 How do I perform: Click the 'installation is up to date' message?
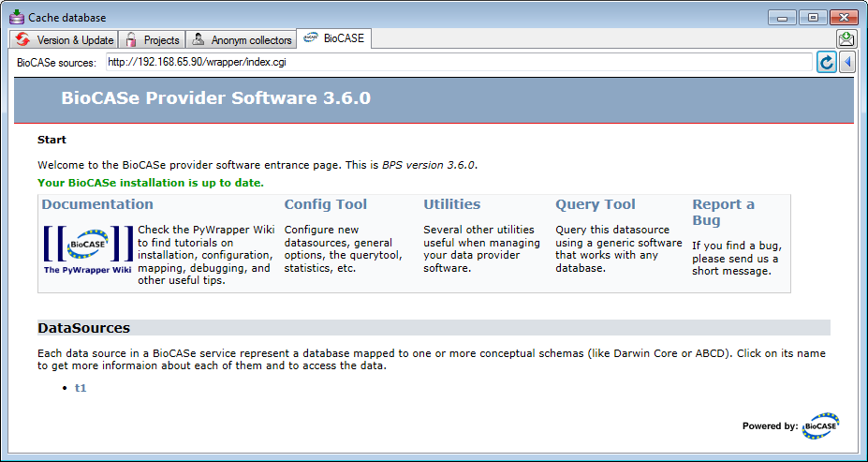[151, 183]
